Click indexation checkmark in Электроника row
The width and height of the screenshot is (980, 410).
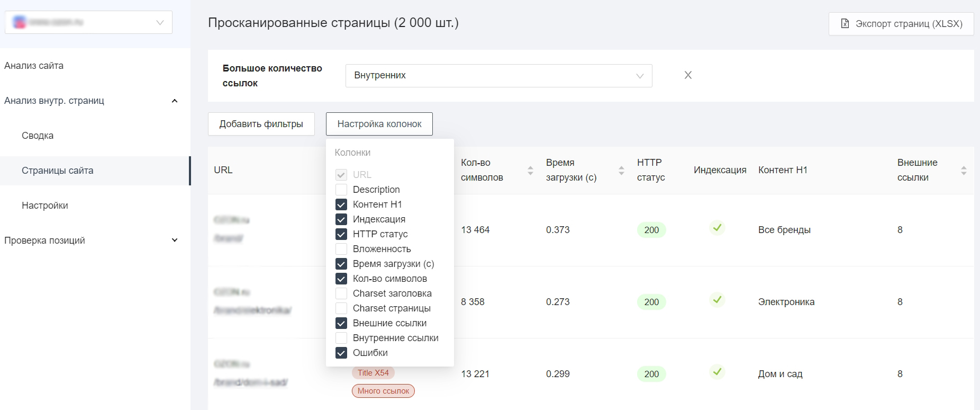717,300
